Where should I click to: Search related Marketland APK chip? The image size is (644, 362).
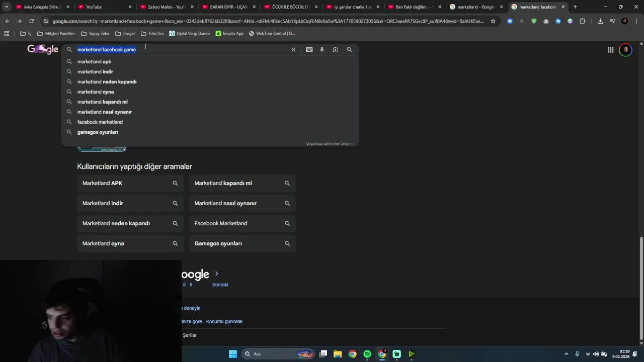[x=130, y=184]
